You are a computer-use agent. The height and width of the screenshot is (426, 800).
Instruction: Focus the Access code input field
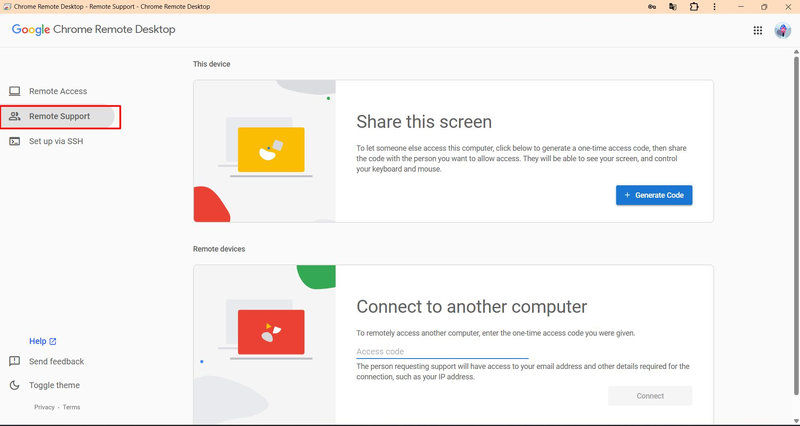[x=442, y=352]
